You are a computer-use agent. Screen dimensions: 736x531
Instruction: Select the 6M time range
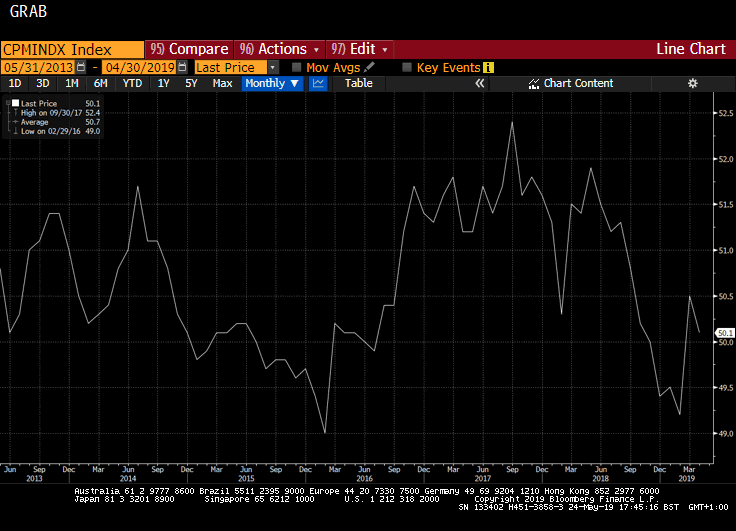pos(100,84)
